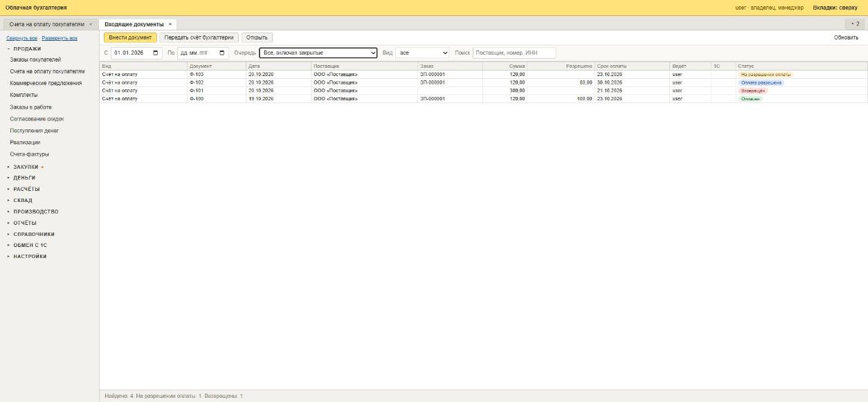868x402 pixels.
Task: Open «Реализации» in sidebar
Action: tap(25, 143)
